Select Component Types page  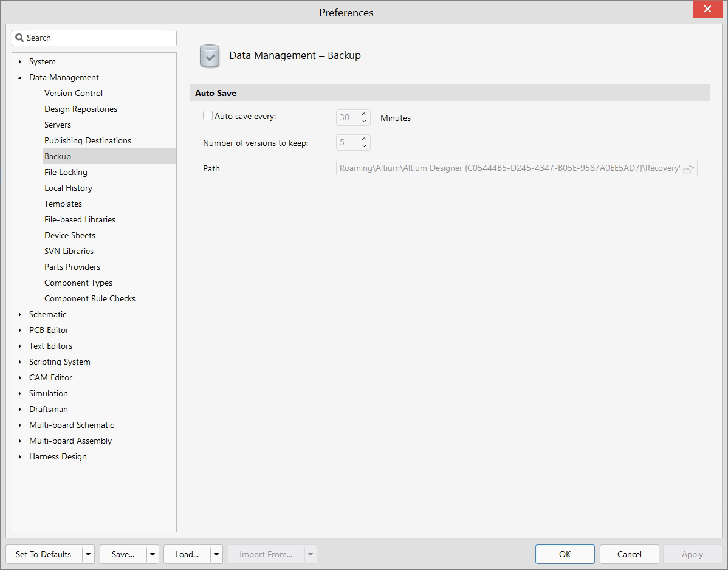78,282
